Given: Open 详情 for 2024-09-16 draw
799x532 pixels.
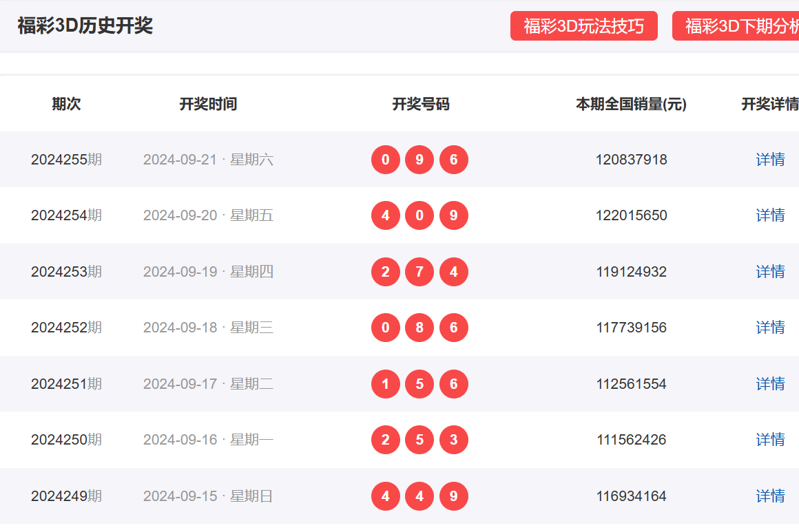Looking at the screenshot, I should click(x=770, y=440).
